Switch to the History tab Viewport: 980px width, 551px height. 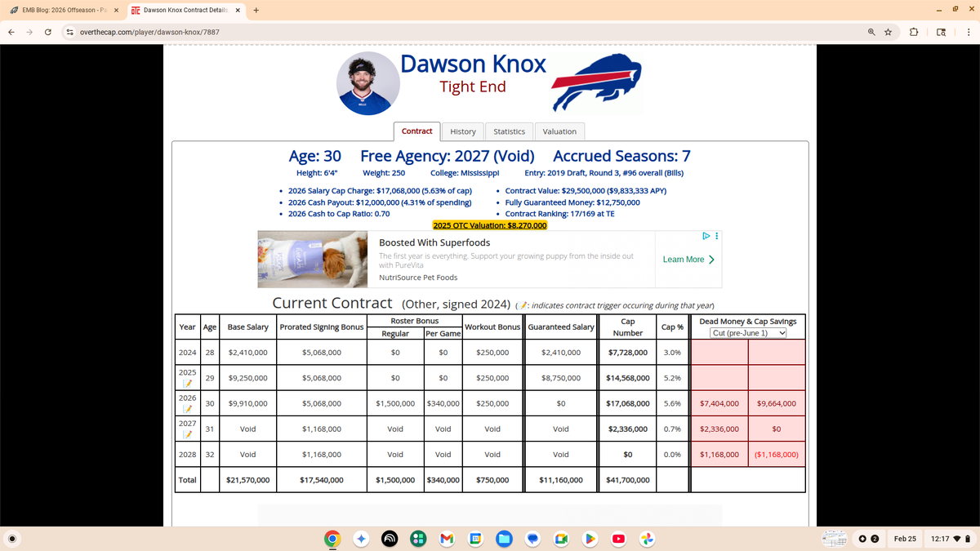click(x=462, y=131)
